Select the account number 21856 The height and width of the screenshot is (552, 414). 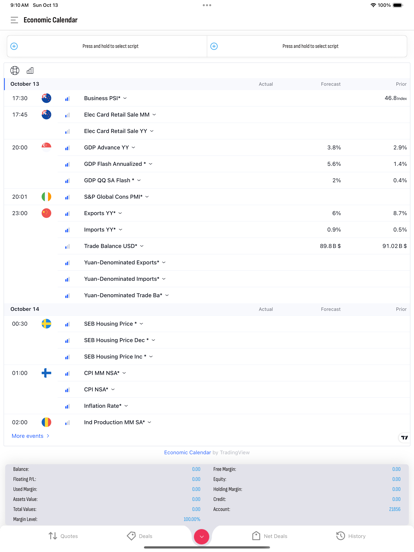point(395,509)
